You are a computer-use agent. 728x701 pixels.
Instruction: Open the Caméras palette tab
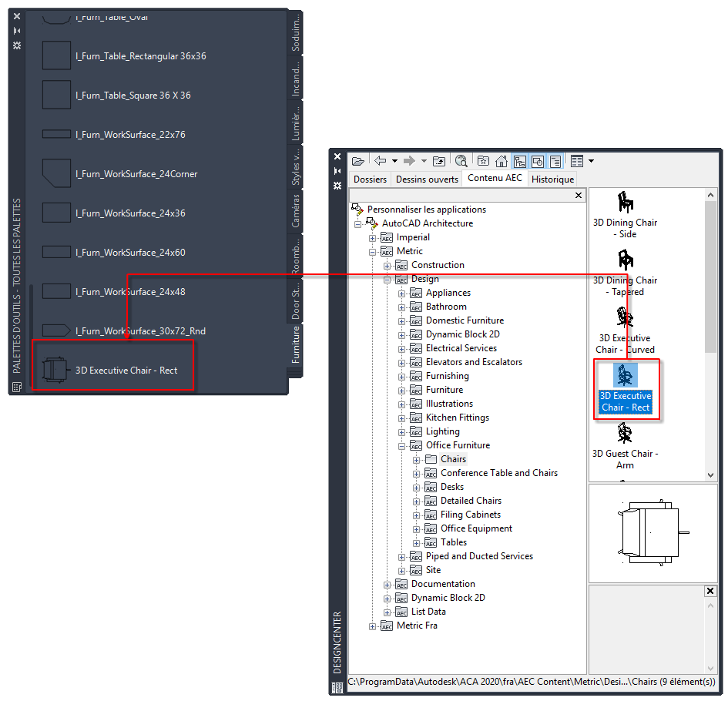click(x=295, y=211)
